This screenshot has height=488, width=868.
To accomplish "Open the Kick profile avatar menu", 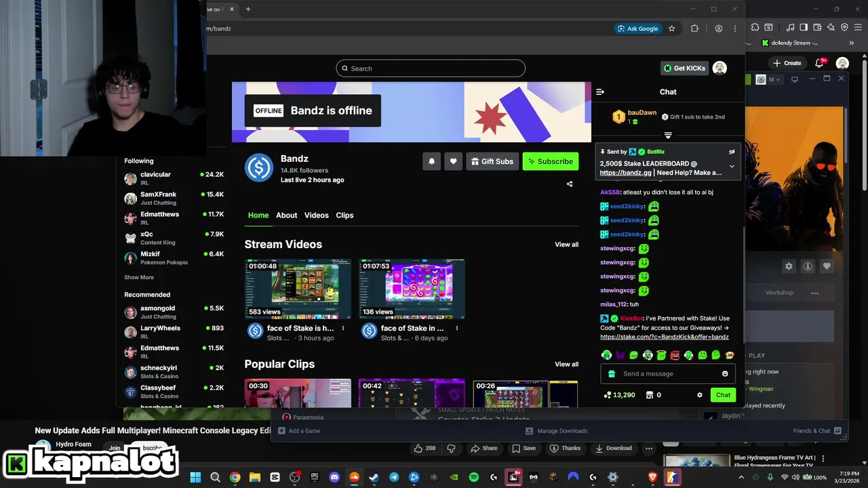I will point(720,68).
